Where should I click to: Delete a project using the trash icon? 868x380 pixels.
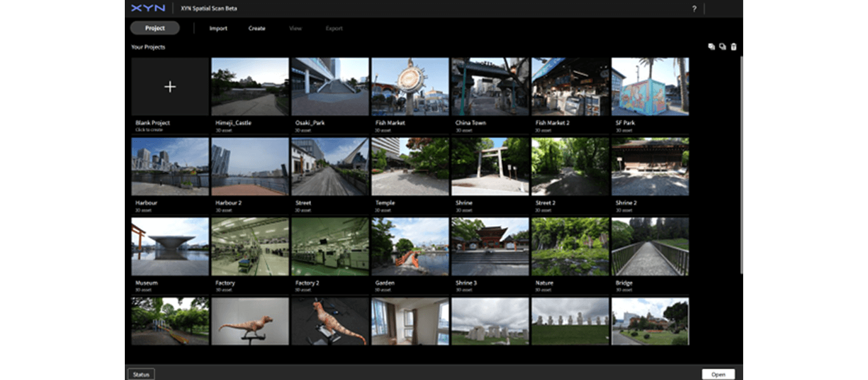[x=733, y=46]
